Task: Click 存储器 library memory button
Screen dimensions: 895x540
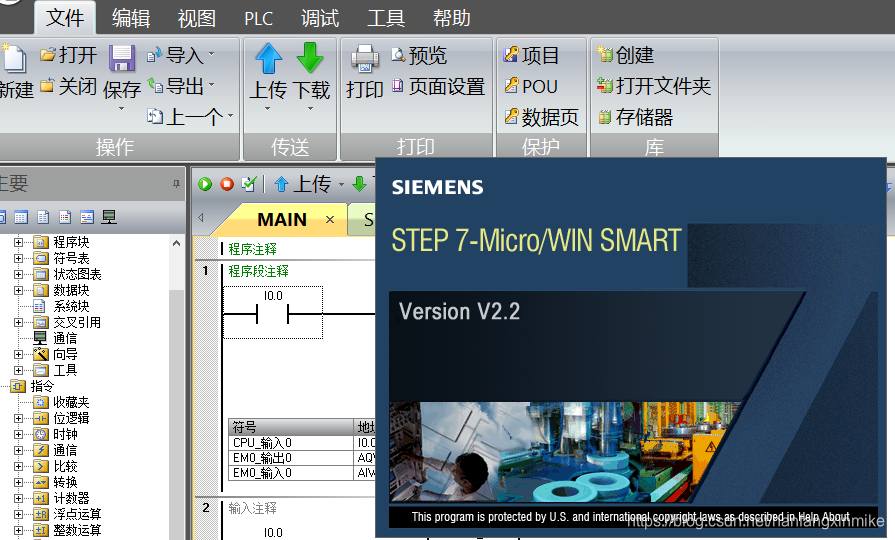Action: point(635,117)
